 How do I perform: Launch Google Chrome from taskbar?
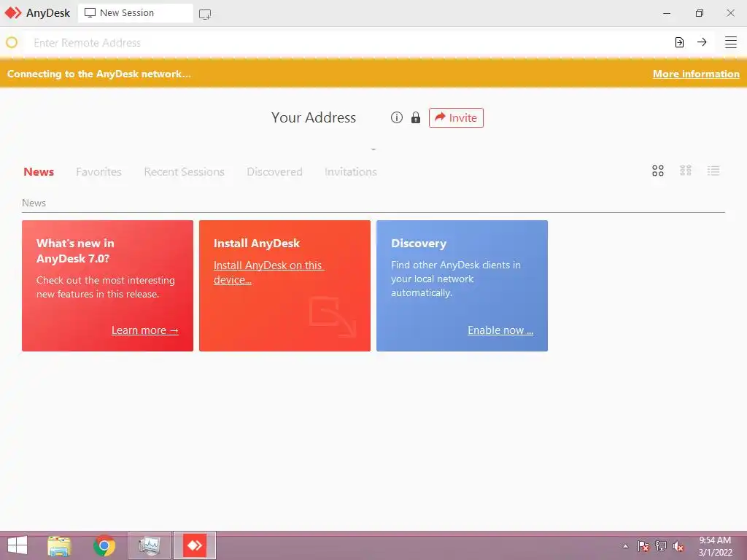104,545
